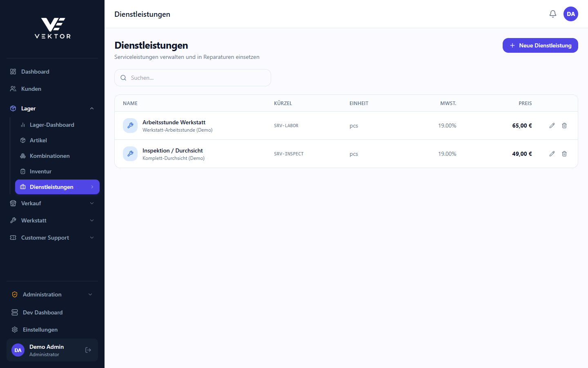
Task: Click the Demo Admin profile card
Action: pyautogui.click(x=52, y=350)
